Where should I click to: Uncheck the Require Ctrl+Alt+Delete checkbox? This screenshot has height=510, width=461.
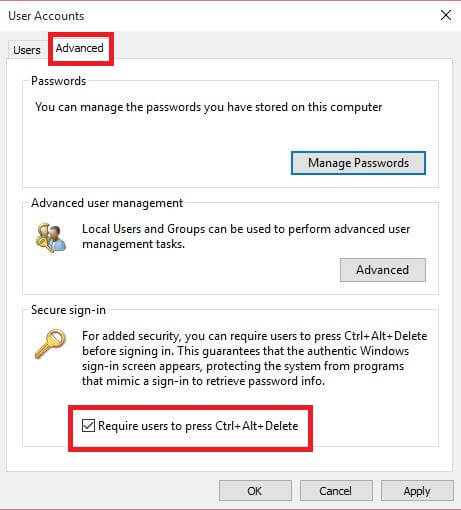tap(88, 426)
